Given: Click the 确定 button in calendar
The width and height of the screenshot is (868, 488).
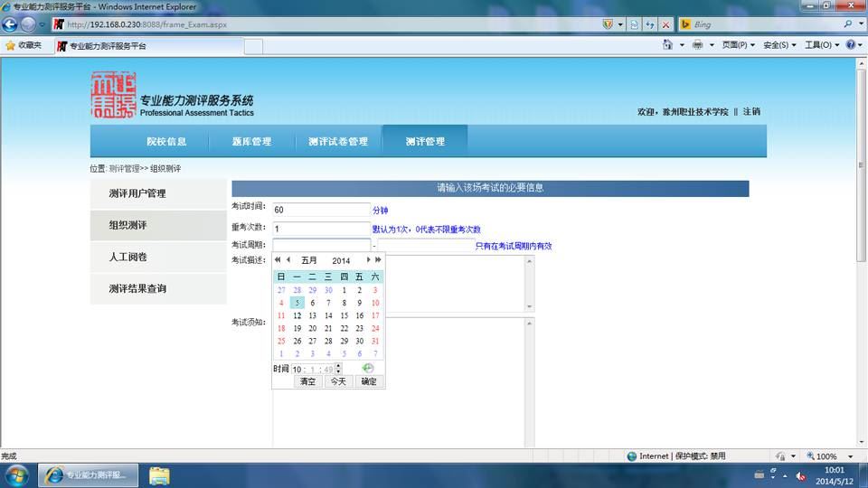Looking at the screenshot, I should pos(369,381).
